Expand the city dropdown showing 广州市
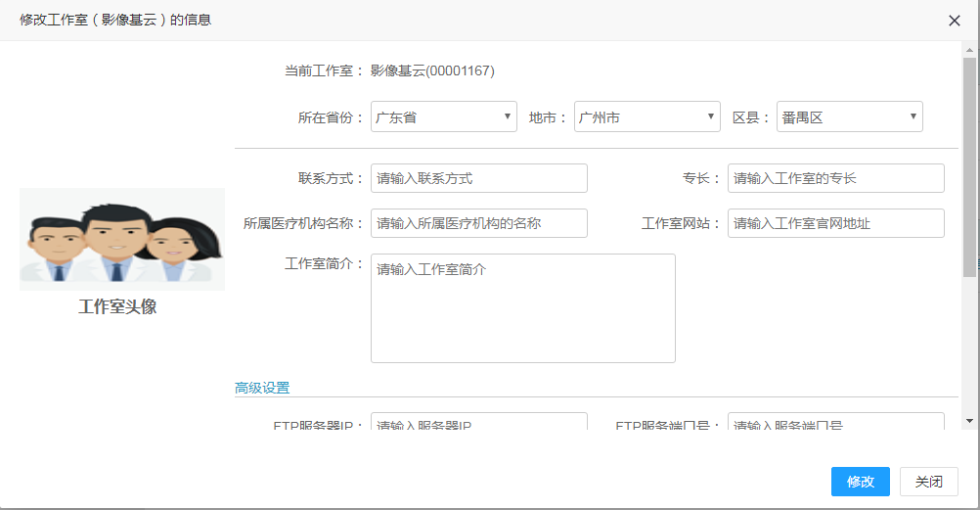This screenshot has width=980, height=510. coord(646,117)
